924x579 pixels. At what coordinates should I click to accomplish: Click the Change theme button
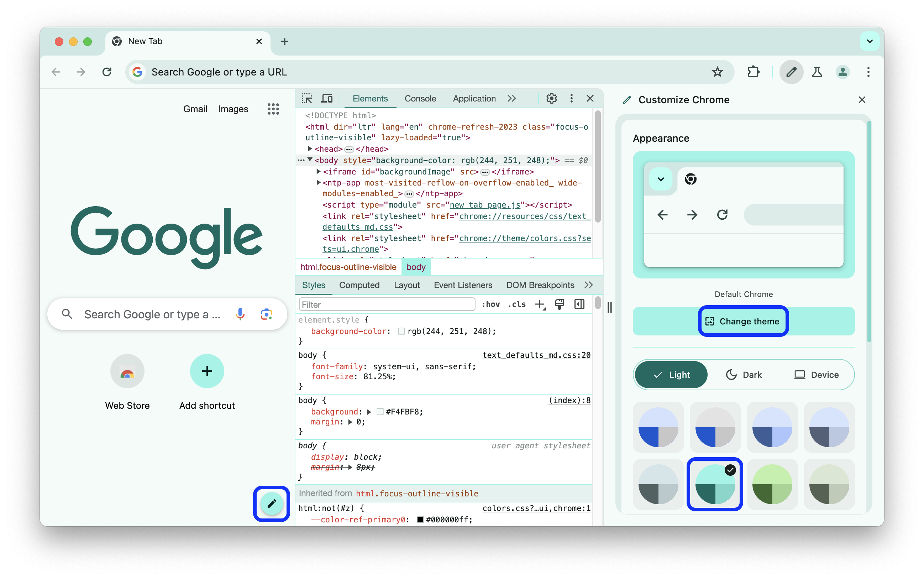click(743, 321)
